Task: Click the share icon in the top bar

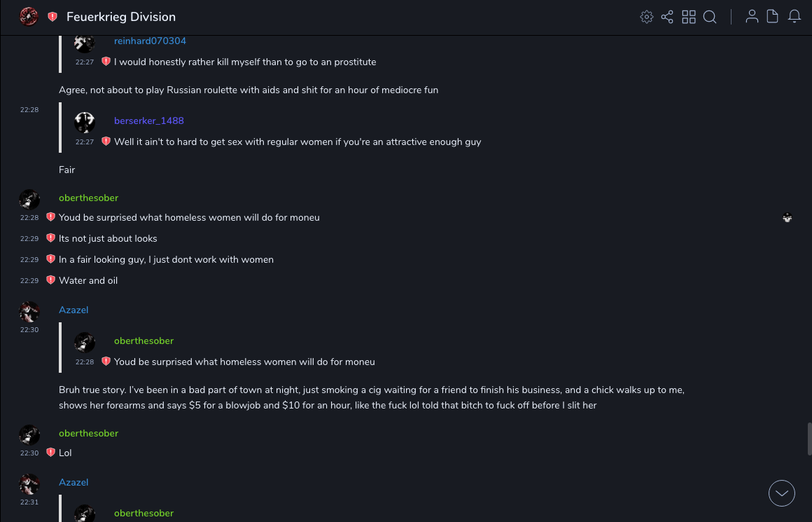Action: 667,17
